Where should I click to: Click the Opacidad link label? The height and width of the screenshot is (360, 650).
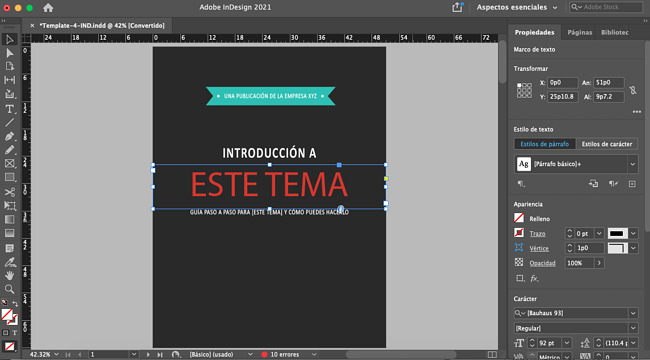point(542,263)
